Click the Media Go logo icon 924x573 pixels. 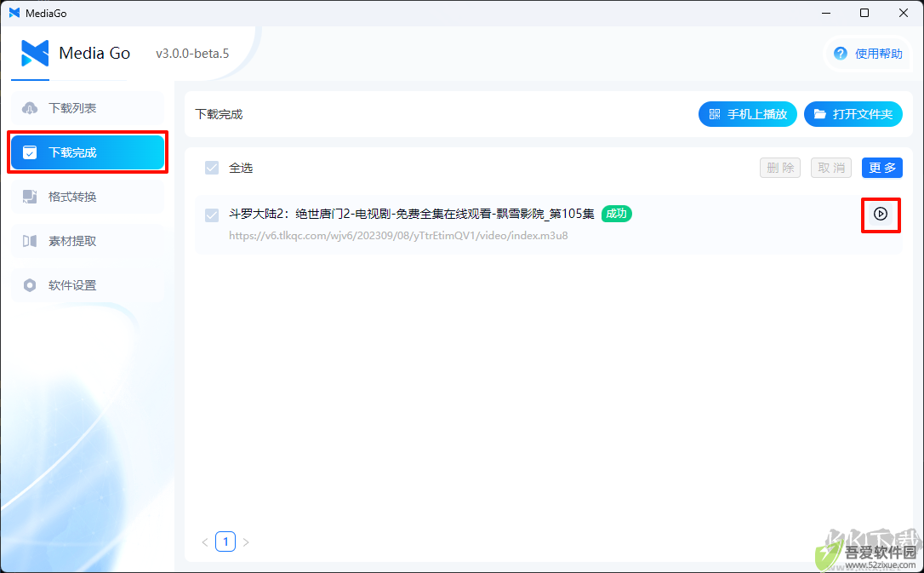tap(35, 53)
